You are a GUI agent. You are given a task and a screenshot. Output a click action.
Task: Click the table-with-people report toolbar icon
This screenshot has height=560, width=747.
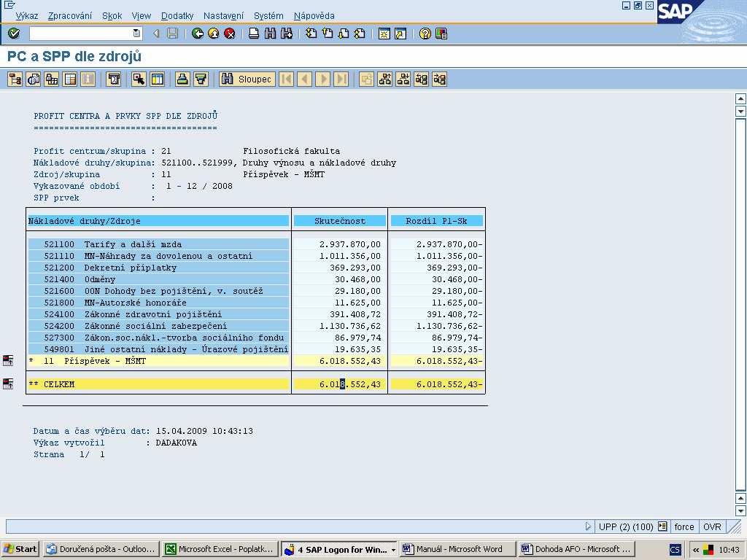52,79
